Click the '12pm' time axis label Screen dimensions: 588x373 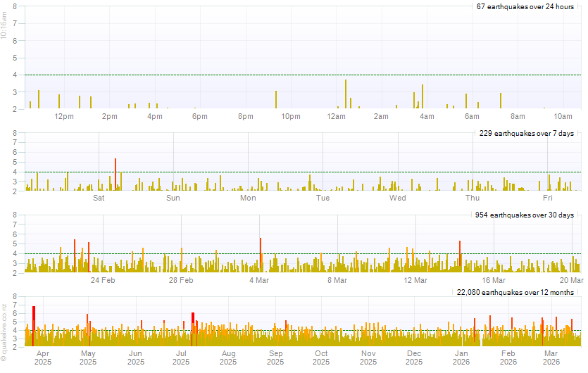click(x=64, y=116)
